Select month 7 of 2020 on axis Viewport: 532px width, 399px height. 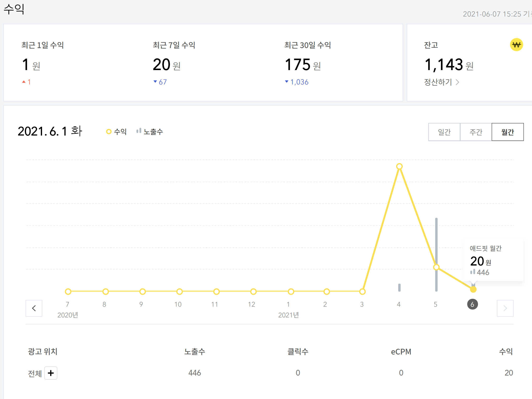[68, 305]
